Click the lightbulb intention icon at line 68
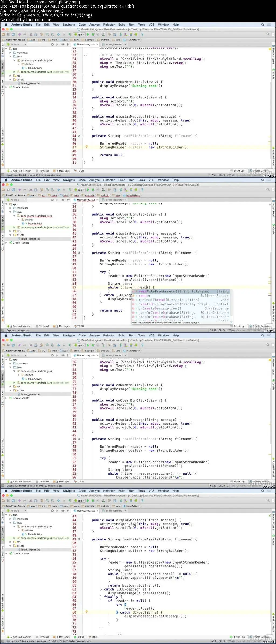Image resolution: width=276 pixels, height=644 pixels. click(87, 612)
